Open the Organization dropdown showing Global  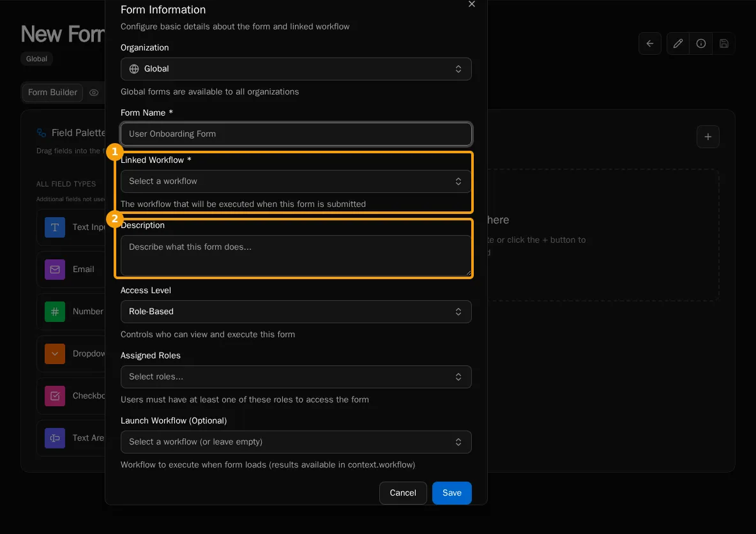tap(296, 69)
